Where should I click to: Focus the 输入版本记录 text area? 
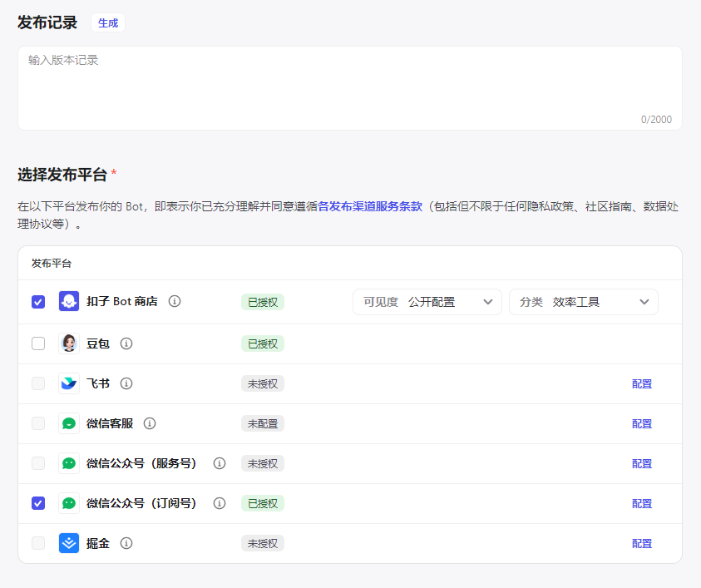[x=350, y=88]
